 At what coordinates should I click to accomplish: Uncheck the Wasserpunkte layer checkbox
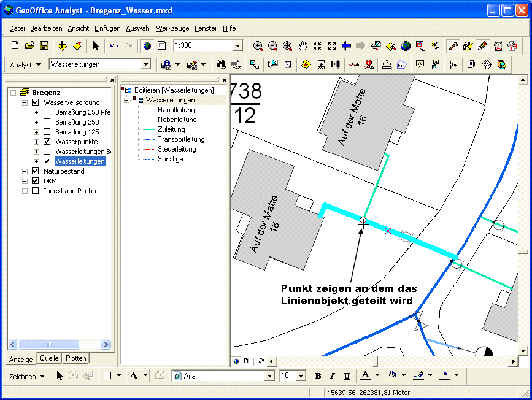pyautogui.click(x=47, y=142)
